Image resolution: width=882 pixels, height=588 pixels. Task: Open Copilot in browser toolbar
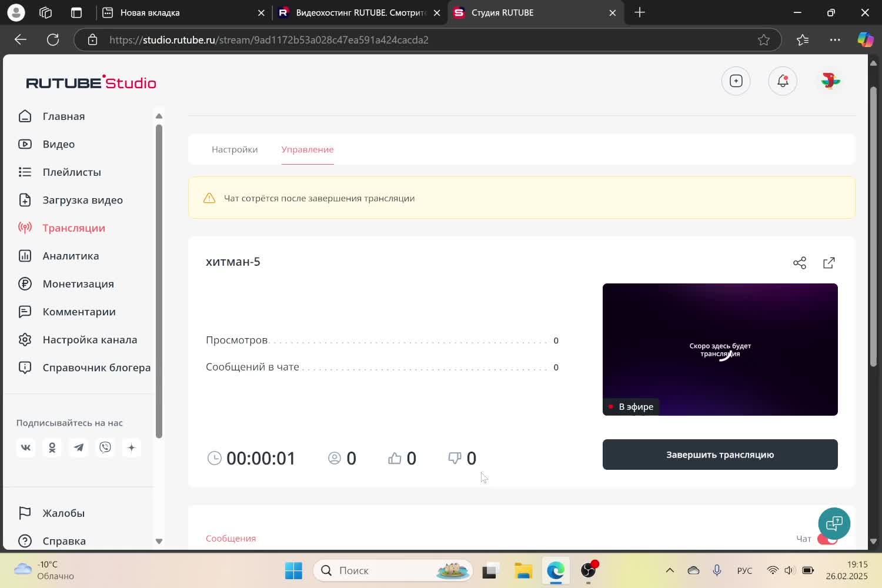click(x=865, y=39)
